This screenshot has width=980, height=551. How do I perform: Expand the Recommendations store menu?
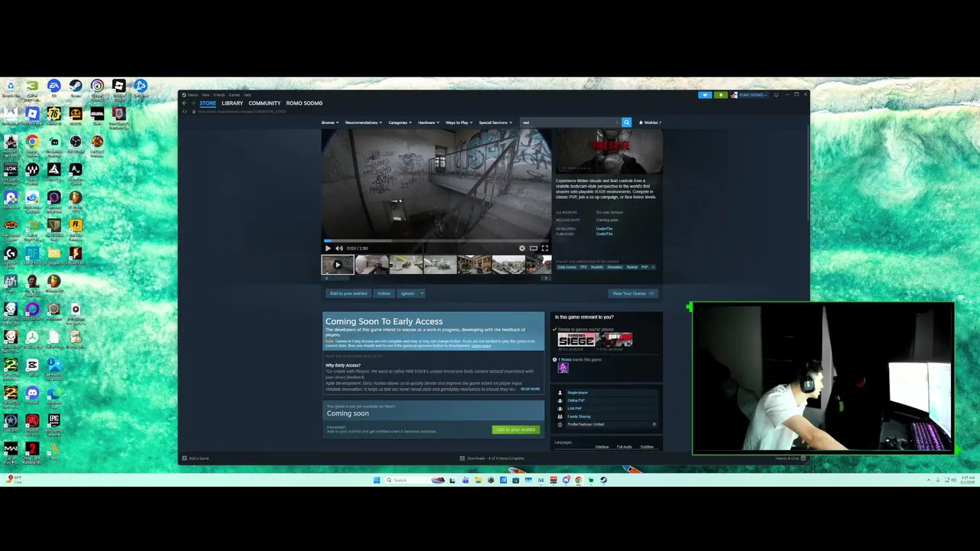click(362, 122)
